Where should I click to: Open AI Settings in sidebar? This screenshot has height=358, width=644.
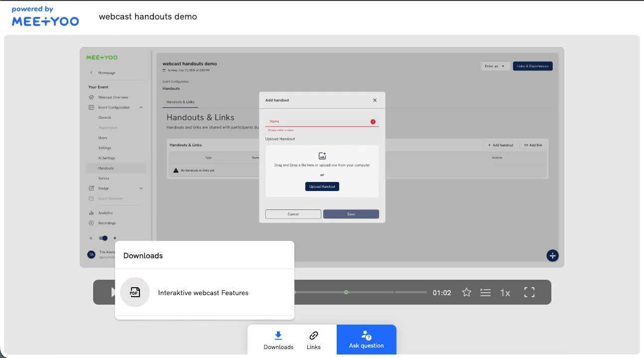[x=107, y=158]
